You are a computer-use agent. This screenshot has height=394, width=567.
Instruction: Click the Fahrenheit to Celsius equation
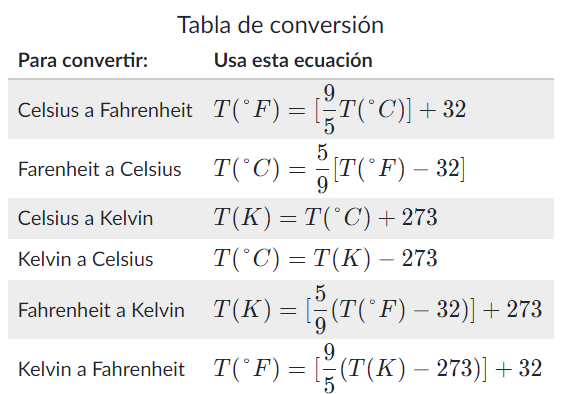[339, 169]
